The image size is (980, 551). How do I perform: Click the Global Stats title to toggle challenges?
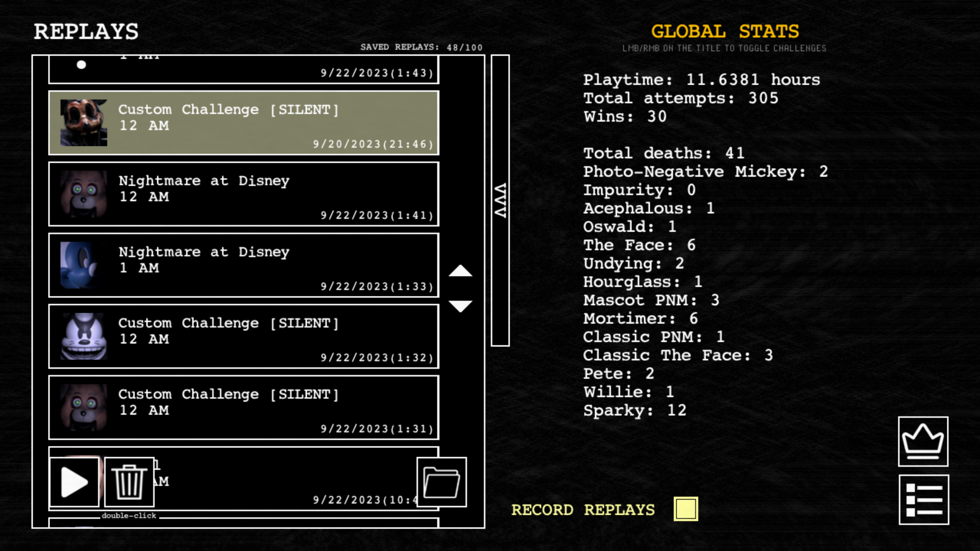(725, 31)
